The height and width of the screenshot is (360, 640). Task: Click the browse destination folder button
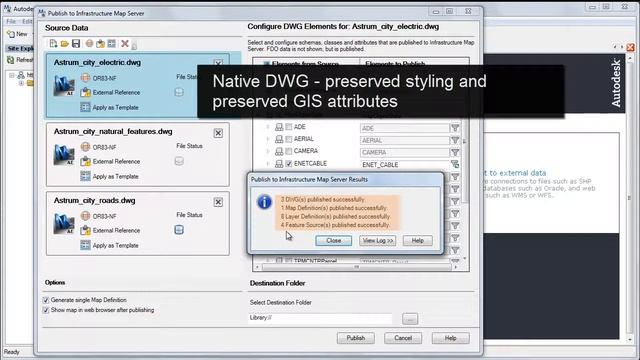tap(410, 319)
